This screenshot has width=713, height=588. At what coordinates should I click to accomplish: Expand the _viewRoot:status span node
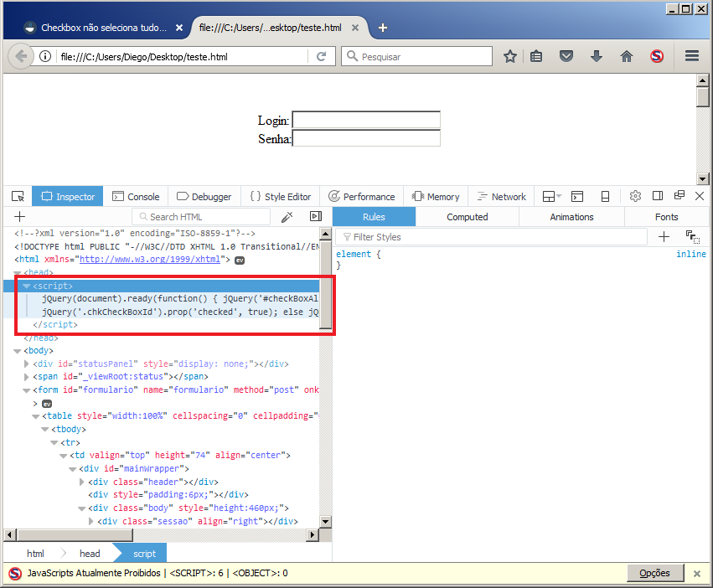(27, 377)
